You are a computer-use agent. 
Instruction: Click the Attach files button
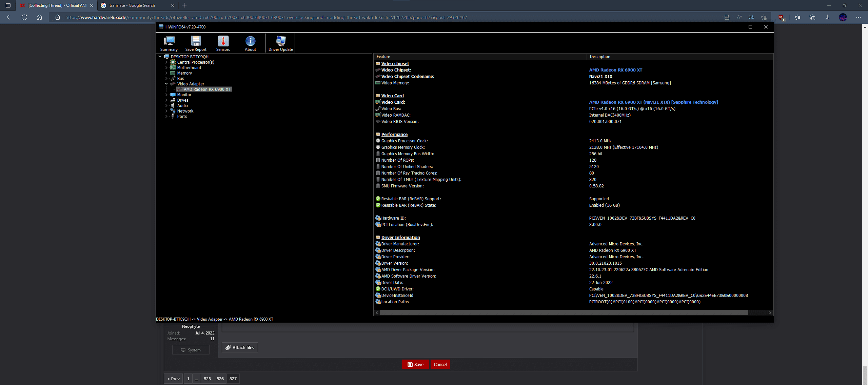point(240,347)
